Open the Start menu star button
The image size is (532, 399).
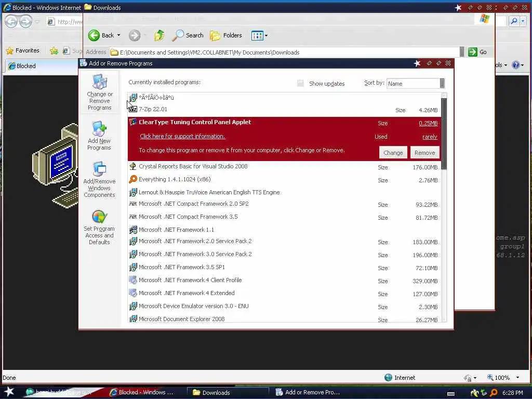[9, 392]
